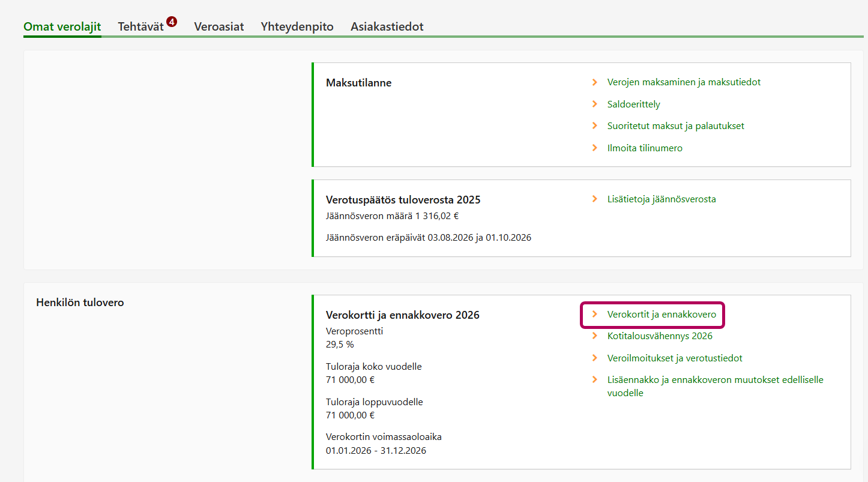Screen dimensions: 868x482
Task: Click the chevron beside Lisätietoja jäännösverosta
Action: [x=595, y=199]
